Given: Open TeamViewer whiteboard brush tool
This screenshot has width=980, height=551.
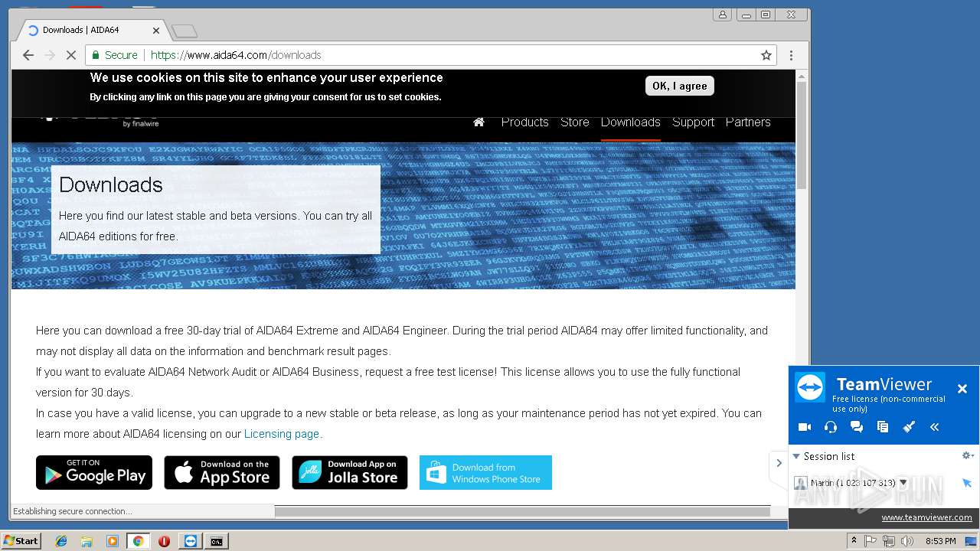Looking at the screenshot, I should tap(909, 427).
